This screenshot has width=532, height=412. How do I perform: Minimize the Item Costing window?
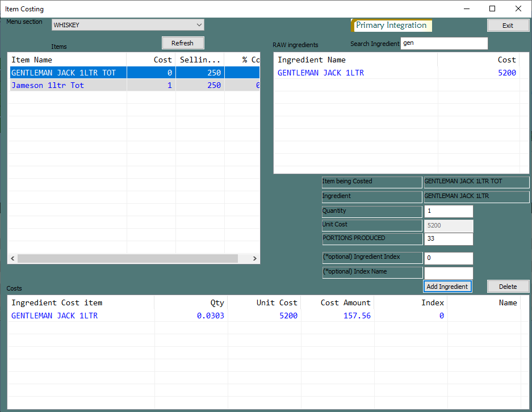(467, 9)
